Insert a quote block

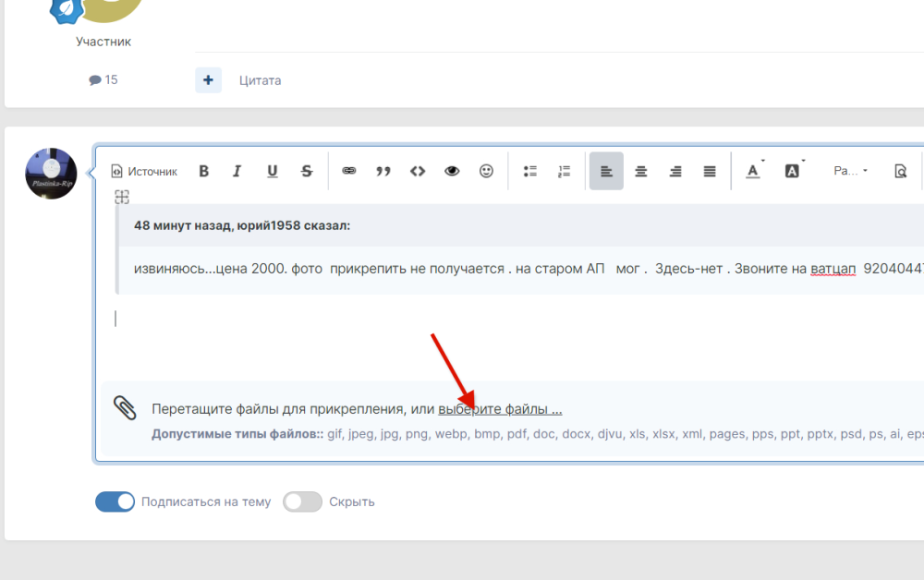click(x=383, y=171)
